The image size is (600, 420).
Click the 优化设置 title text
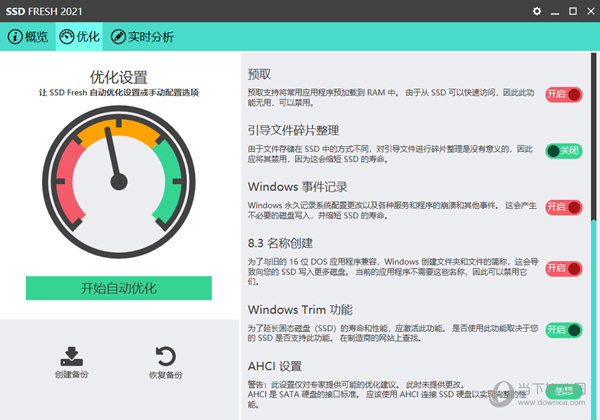[x=119, y=77]
